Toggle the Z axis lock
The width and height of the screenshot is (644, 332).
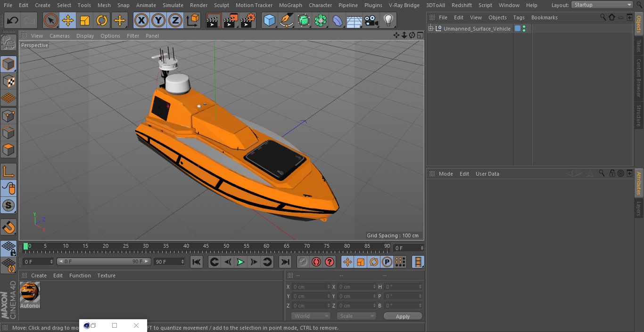pos(175,20)
